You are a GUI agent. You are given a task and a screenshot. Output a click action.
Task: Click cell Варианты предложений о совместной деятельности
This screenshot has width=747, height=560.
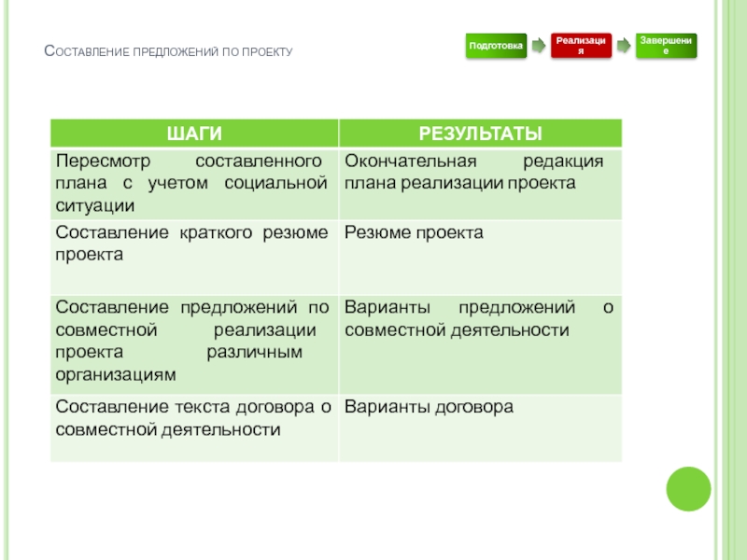[x=480, y=344]
